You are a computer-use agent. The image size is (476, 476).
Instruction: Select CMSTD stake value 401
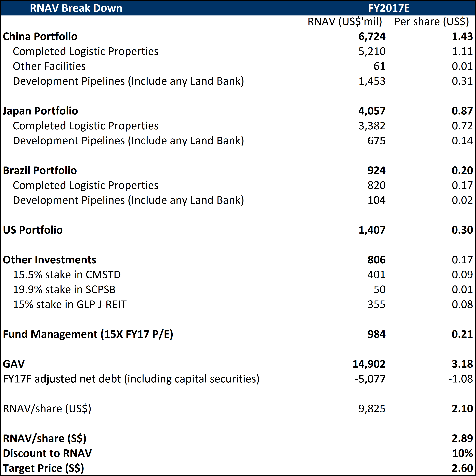[x=376, y=275]
